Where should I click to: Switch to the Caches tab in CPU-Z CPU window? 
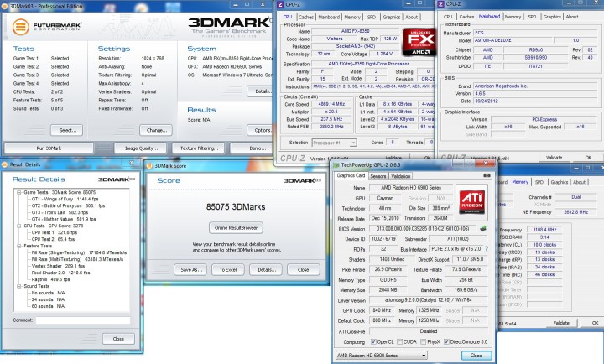coord(306,17)
